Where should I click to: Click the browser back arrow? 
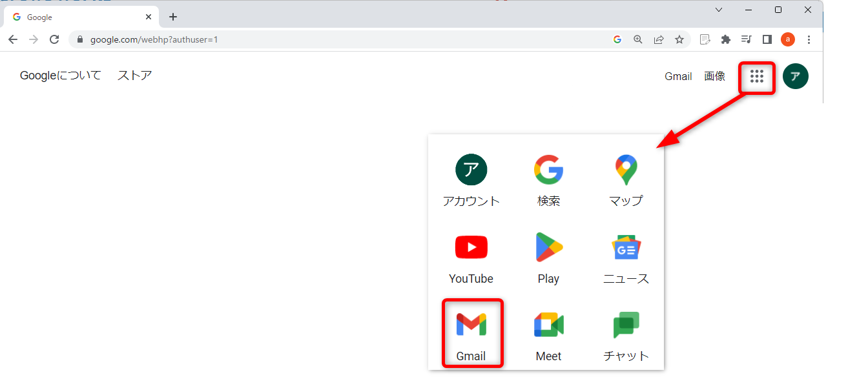click(13, 39)
